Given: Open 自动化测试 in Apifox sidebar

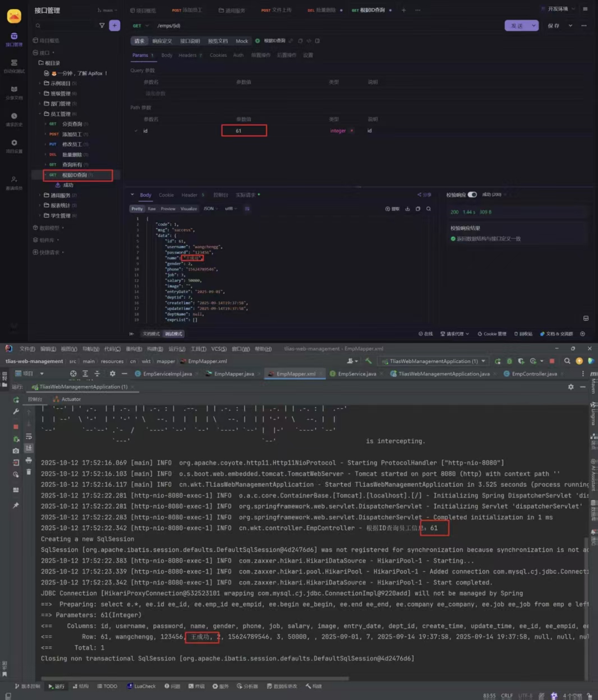Looking at the screenshot, I should tap(14, 65).
